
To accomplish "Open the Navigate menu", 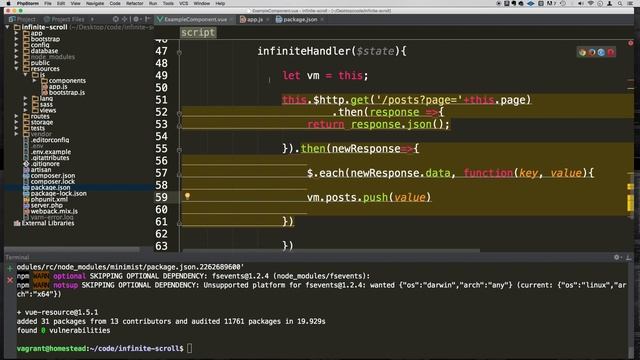I will point(95,3).
